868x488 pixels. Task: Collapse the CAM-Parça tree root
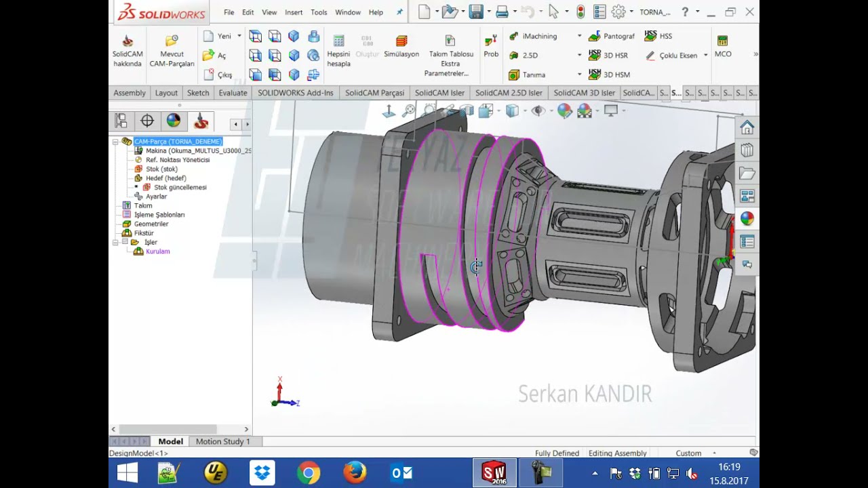(x=115, y=142)
